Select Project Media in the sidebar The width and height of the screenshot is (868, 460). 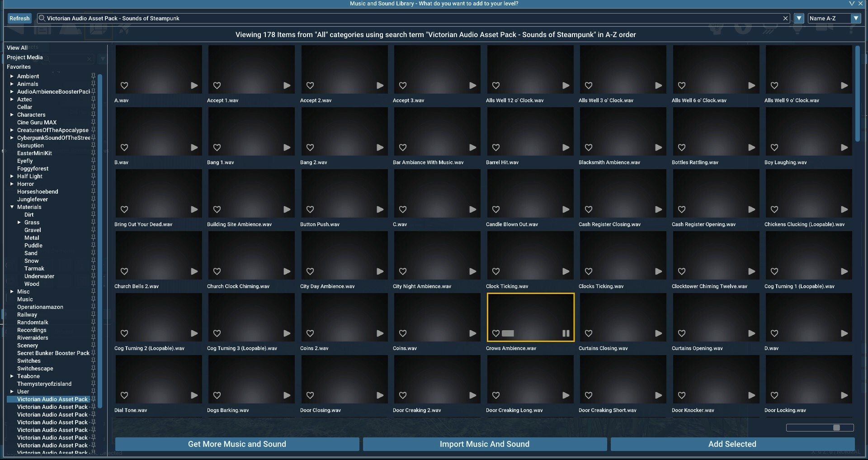25,57
